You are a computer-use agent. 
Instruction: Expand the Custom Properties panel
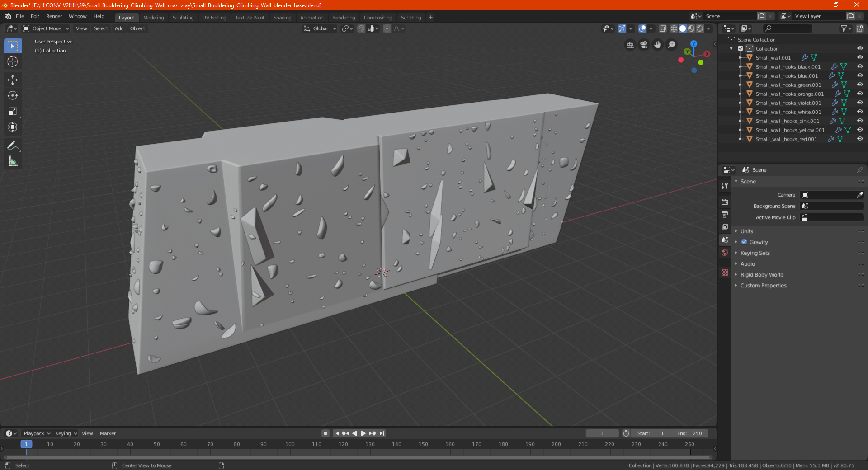point(763,285)
